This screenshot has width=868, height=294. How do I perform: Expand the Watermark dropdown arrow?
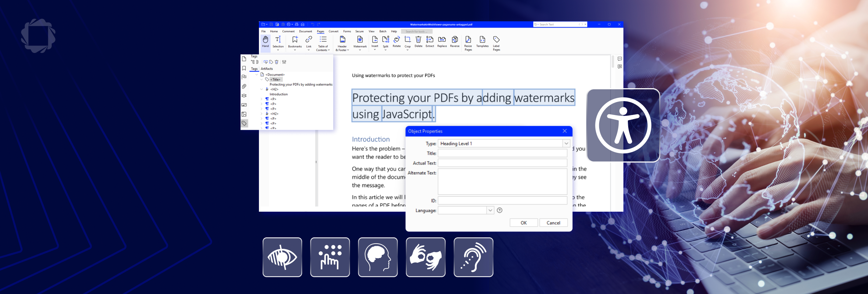click(360, 50)
